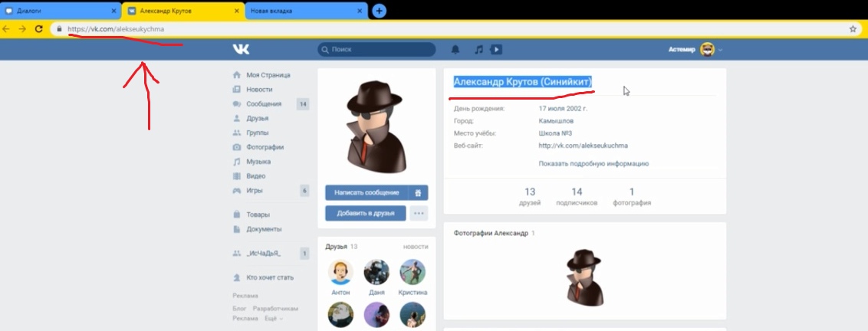Image resolution: width=868 pixels, height=331 pixels.
Task: Click the gift icon beside message button
Action: pos(418,192)
